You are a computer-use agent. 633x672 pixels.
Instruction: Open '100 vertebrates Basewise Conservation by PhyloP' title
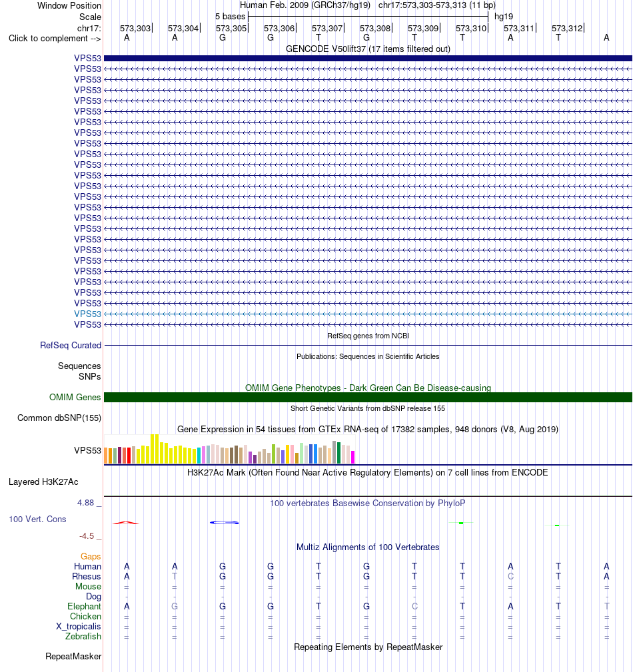368,503
